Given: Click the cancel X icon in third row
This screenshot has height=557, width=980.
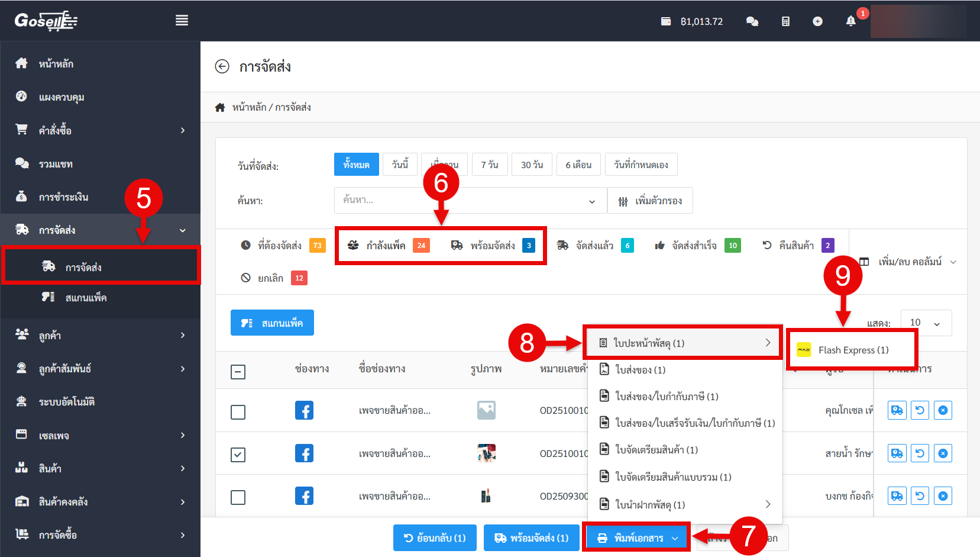Looking at the screenshot, I should tap(943, 496).
